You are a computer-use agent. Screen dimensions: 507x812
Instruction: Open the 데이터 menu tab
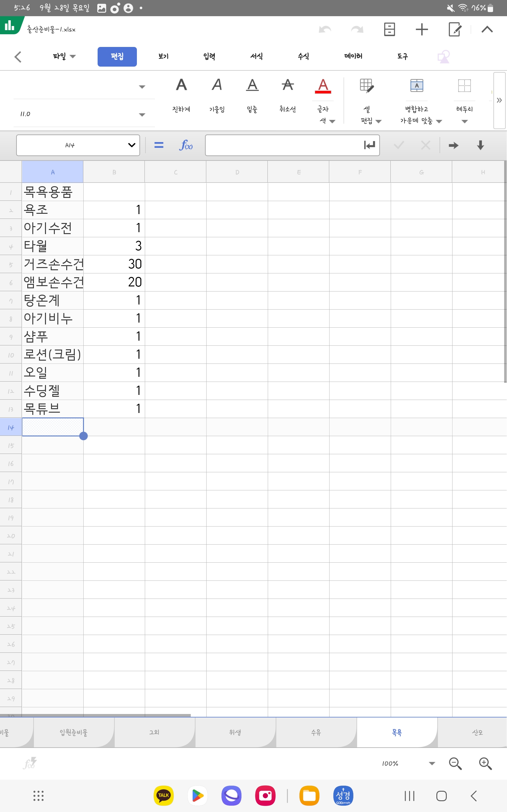(353, 56)
